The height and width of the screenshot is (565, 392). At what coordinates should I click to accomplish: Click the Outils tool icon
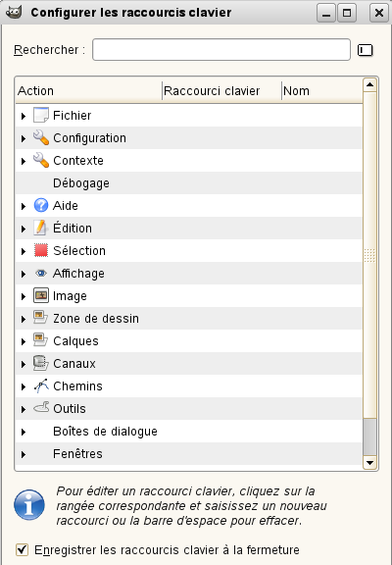[x=41, y=407]
